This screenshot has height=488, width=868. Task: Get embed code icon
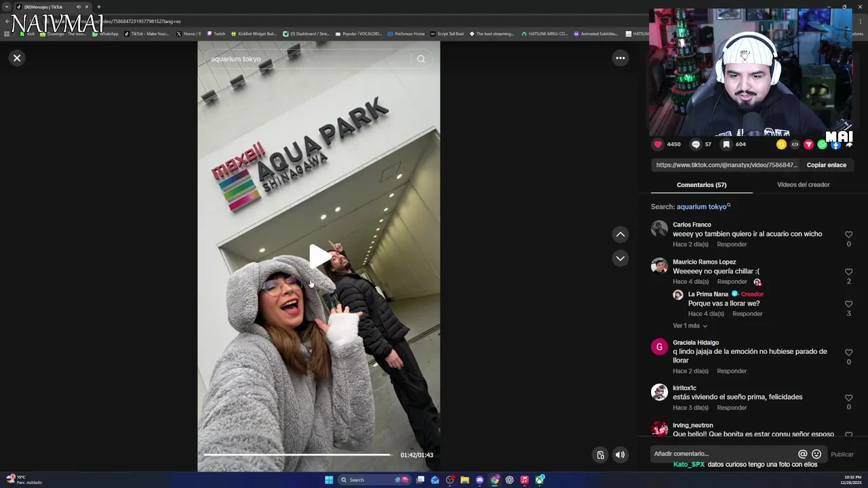click(795, 144)
